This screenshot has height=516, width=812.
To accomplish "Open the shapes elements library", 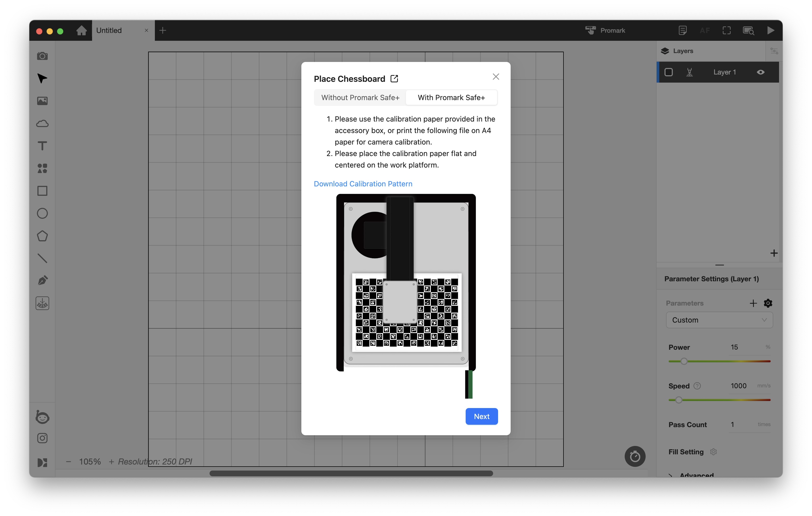I will click(x=42, y=169).
